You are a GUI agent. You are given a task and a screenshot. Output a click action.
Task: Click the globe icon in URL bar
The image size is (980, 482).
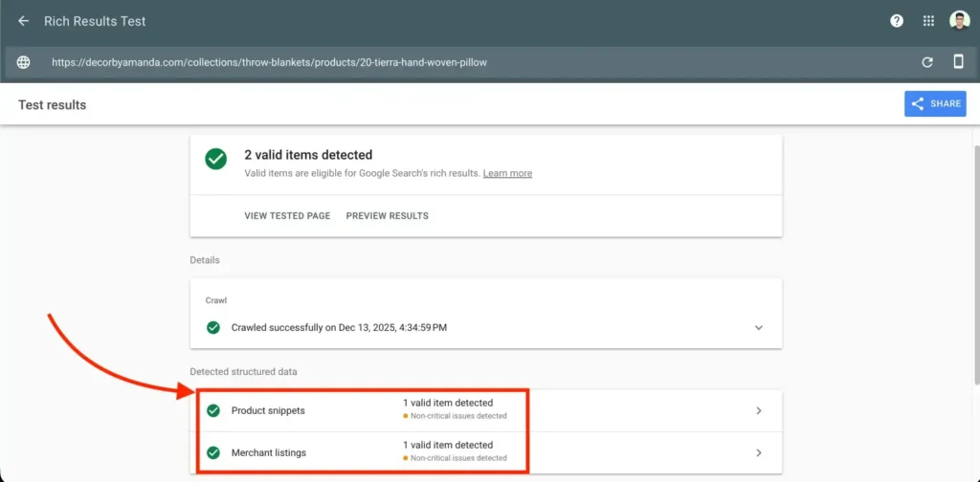click(x=24, y=62)
